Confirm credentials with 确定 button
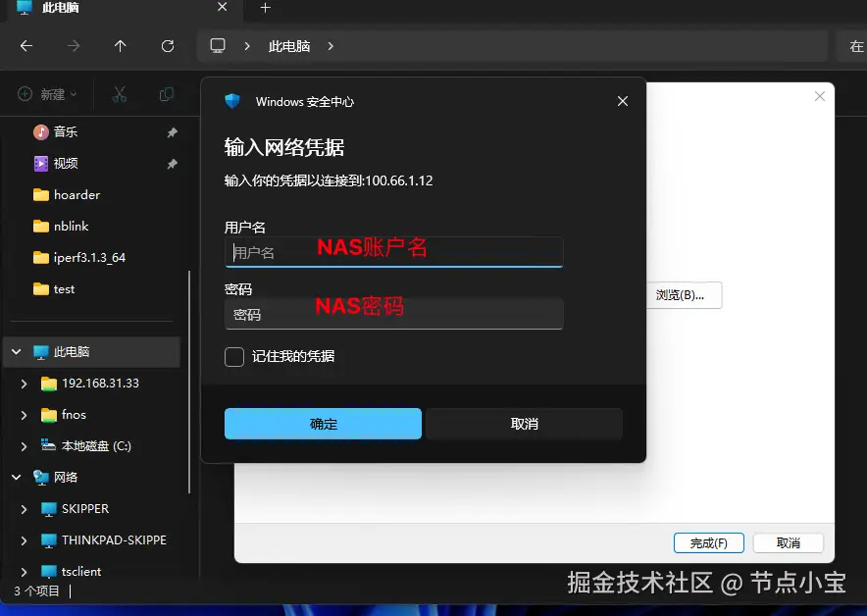Screen dimensions: 867x616 point(323,424)
